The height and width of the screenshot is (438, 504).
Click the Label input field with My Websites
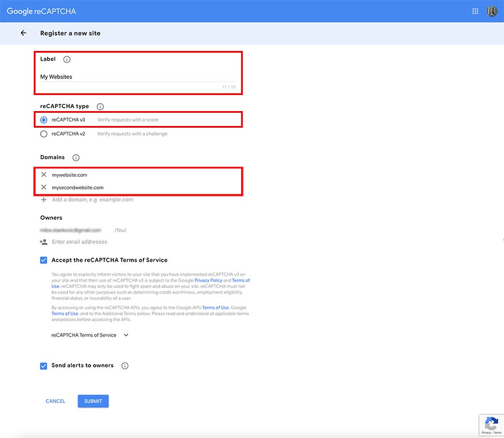pyautogui.click(x=137, y=77)
